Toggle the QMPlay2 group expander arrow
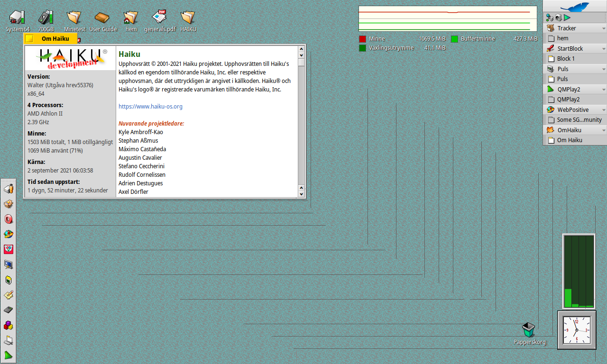 coord(604,90)
